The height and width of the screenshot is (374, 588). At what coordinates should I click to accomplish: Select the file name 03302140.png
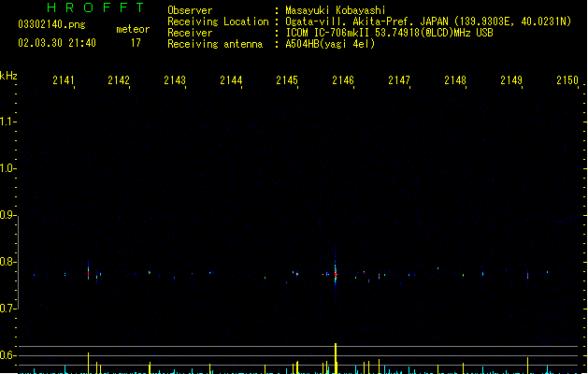click(51, 24)
